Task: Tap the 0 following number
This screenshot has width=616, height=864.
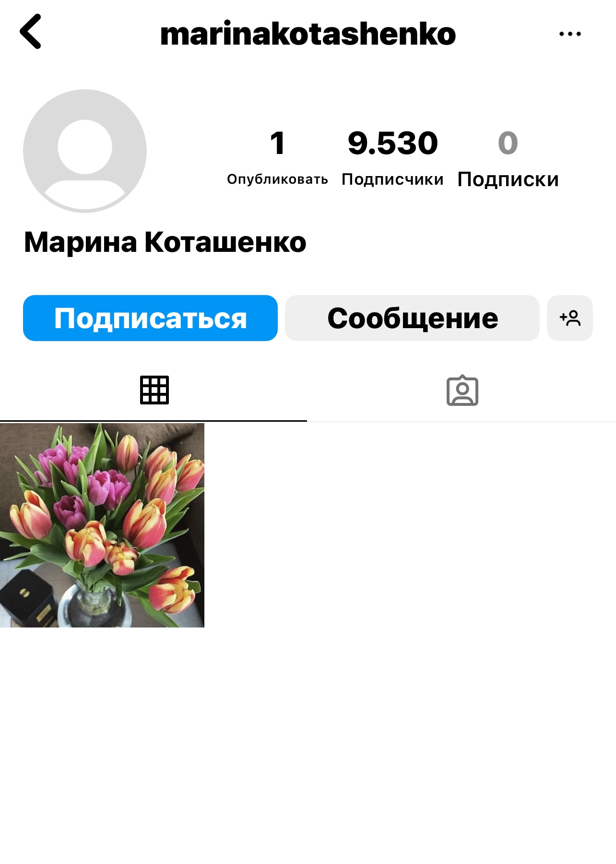Action: click(508, 143)
